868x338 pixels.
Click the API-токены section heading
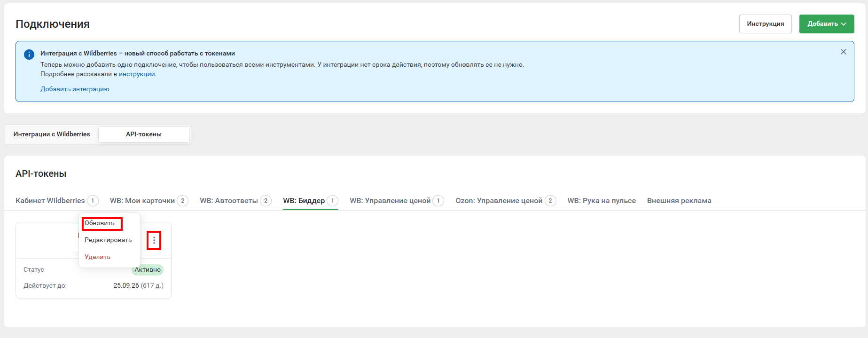tap(41, 174)
